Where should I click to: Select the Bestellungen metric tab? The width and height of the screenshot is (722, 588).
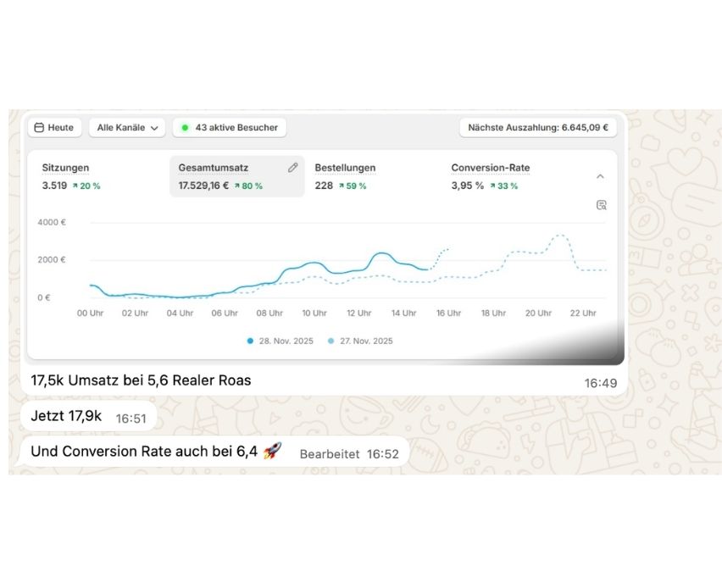pos(373,177)
